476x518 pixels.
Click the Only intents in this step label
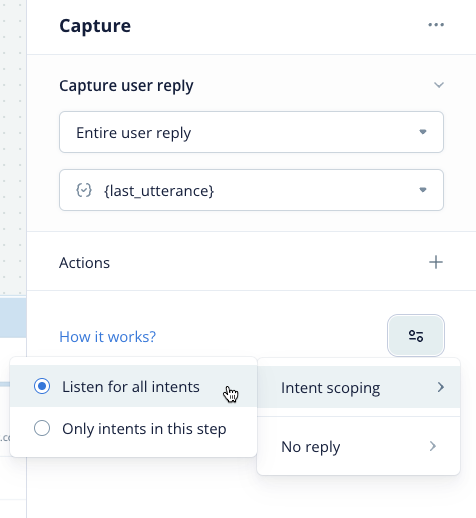[x=144, y=429]
